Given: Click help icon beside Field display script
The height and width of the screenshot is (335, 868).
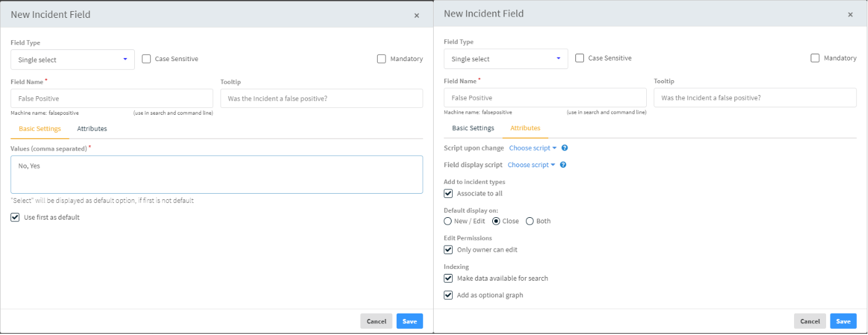Looking at the screenshot, I should pyautogui.click(x=563, y=165).
